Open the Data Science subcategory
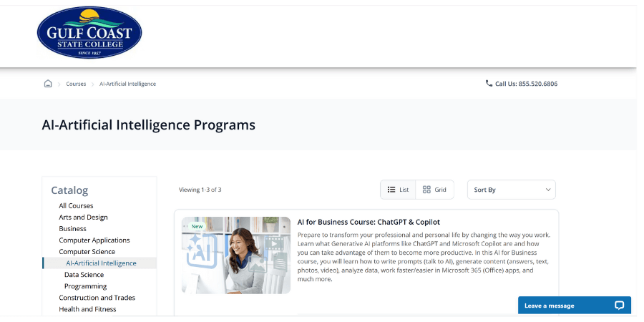This screenshot has width=644, height=322. (x=84, y=275)
